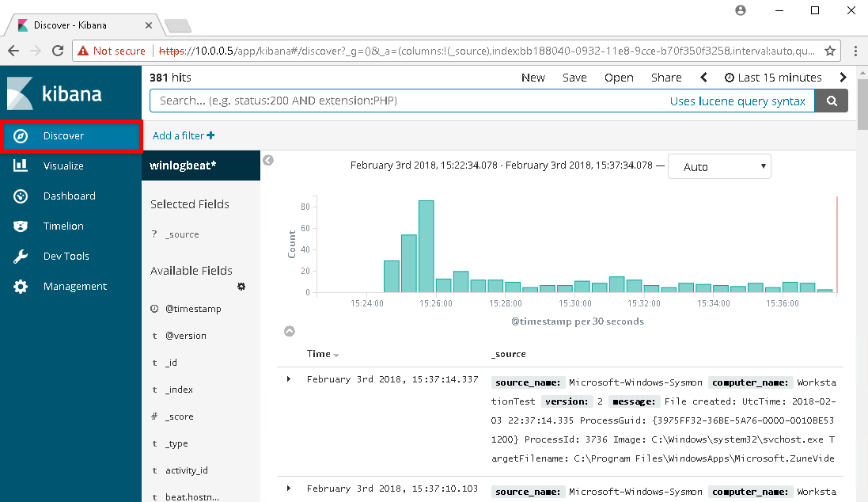The width and height of the screenshot is (868, 502).
Task: Open the Dashboard gauge icon
Action: [21, 196]
